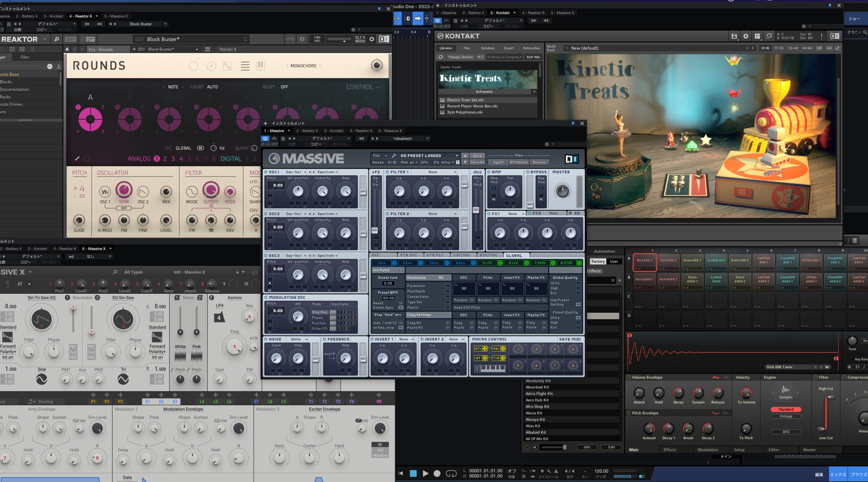Open Massive File menu dropdown

click(380, 156)
